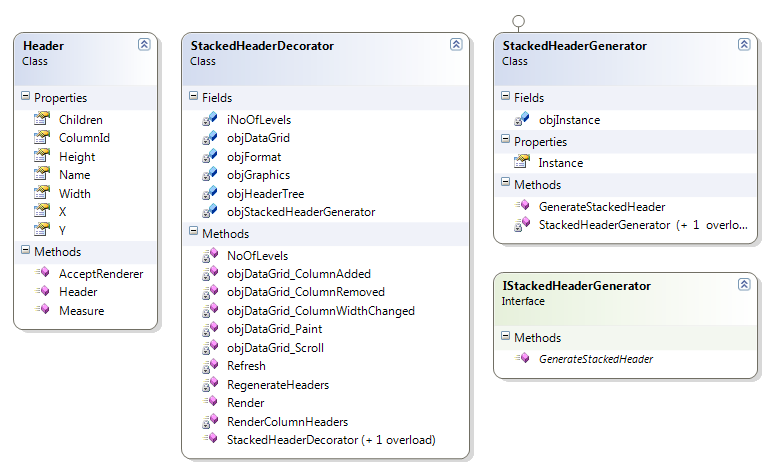This screenshot has height=466, width=773.
Task: Click the objInstance field icon
Action: [522, 119]
